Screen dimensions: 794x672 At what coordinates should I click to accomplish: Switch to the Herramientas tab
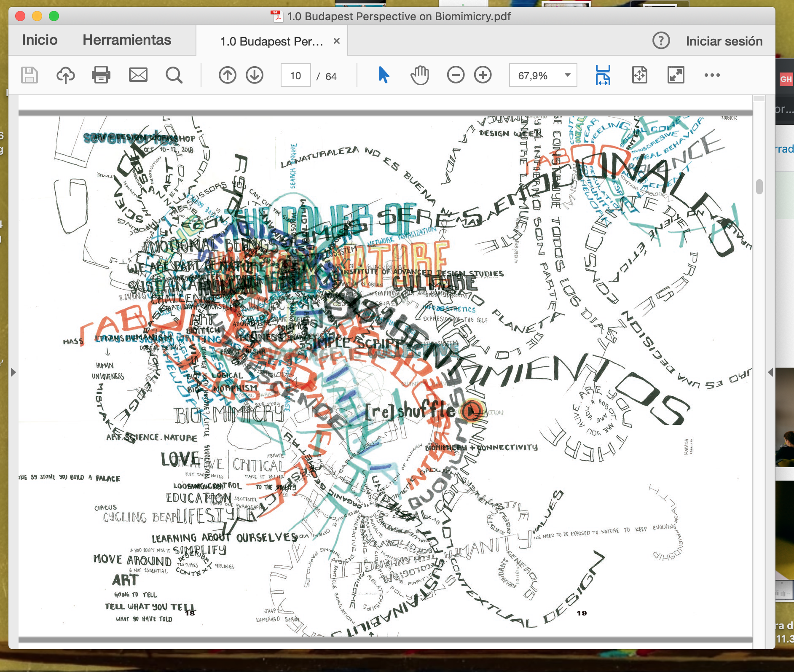point(127,40)
